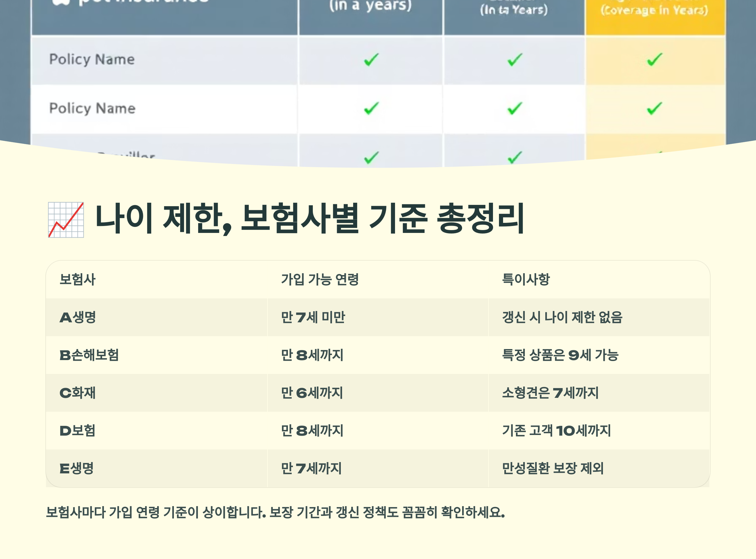Screen dimensions: 756x559
Task: Click the '특이사항' column header
Action: click(526, 279)
